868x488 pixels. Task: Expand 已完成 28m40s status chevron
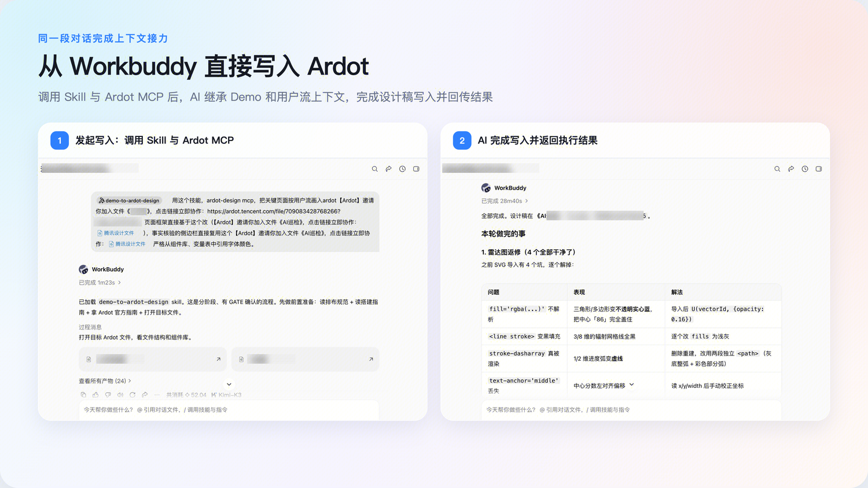click(527, 201)
